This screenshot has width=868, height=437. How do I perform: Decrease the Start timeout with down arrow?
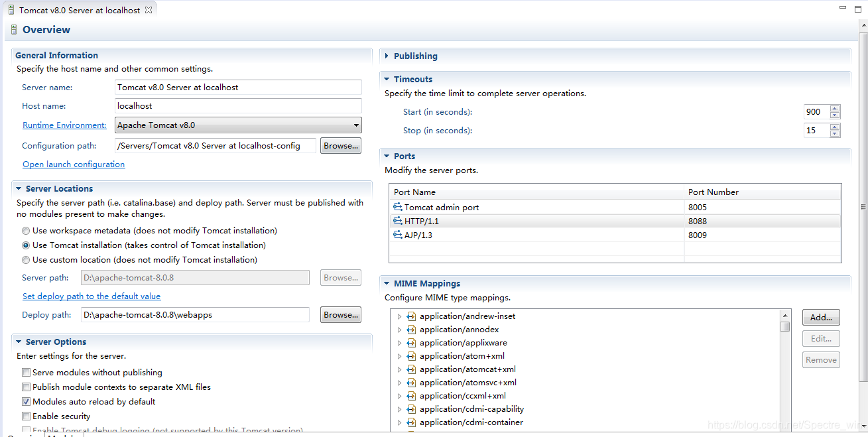(835, 115)
